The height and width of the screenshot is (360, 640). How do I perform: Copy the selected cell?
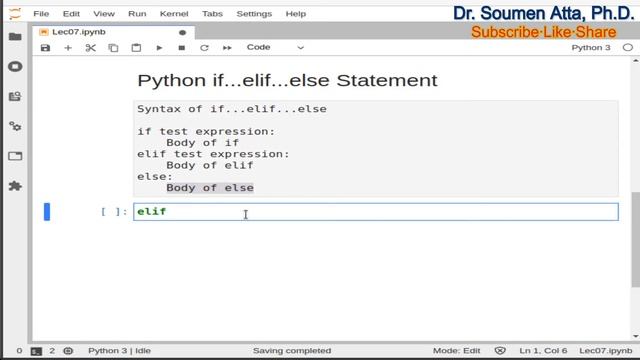point(113,48)
